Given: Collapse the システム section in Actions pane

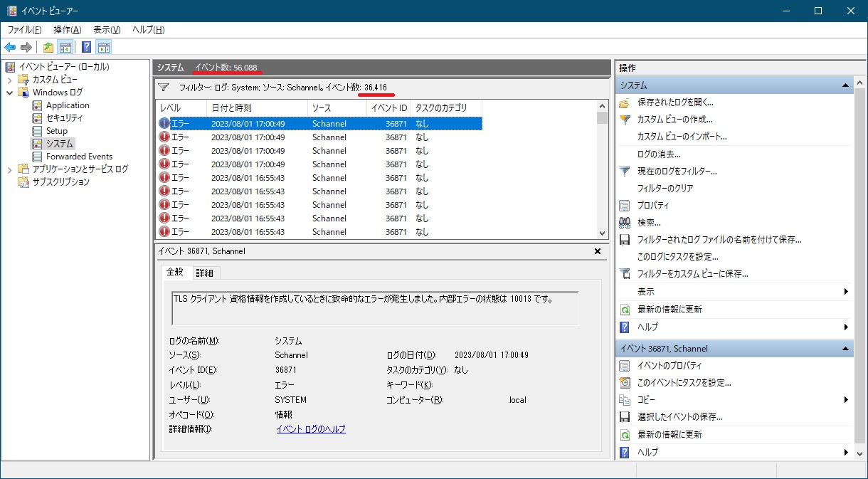Looking at the screenshot, I should [845, 84].
